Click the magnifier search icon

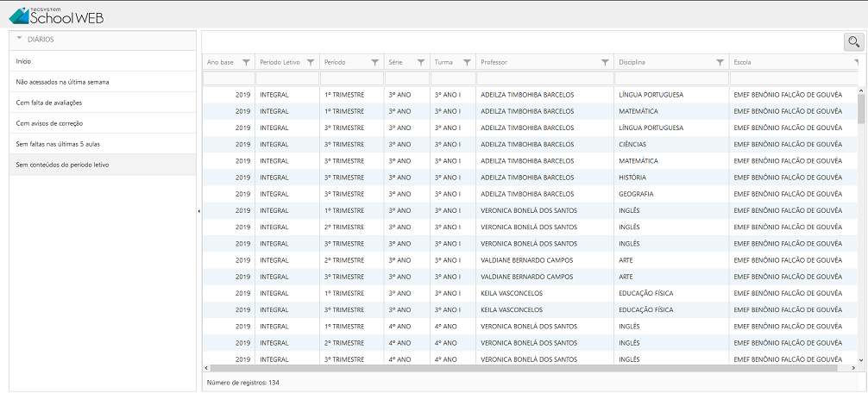[x=853, y=41]
